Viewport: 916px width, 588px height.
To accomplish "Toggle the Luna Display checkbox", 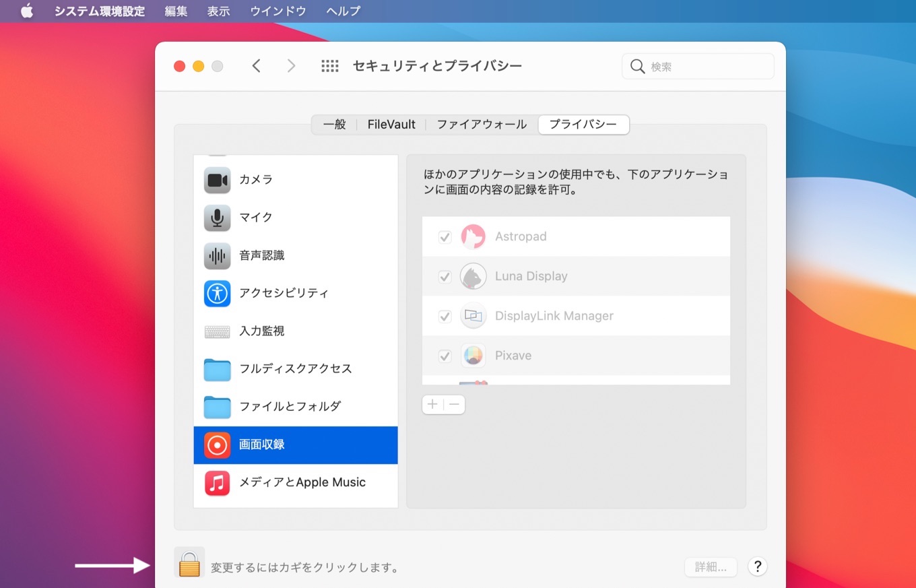I will [x=445, y=277].
